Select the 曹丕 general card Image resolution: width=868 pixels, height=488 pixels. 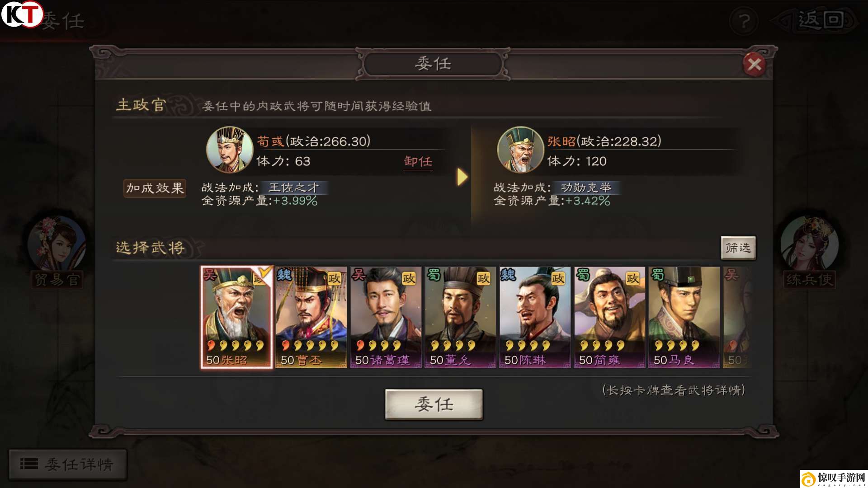[311, 317]
